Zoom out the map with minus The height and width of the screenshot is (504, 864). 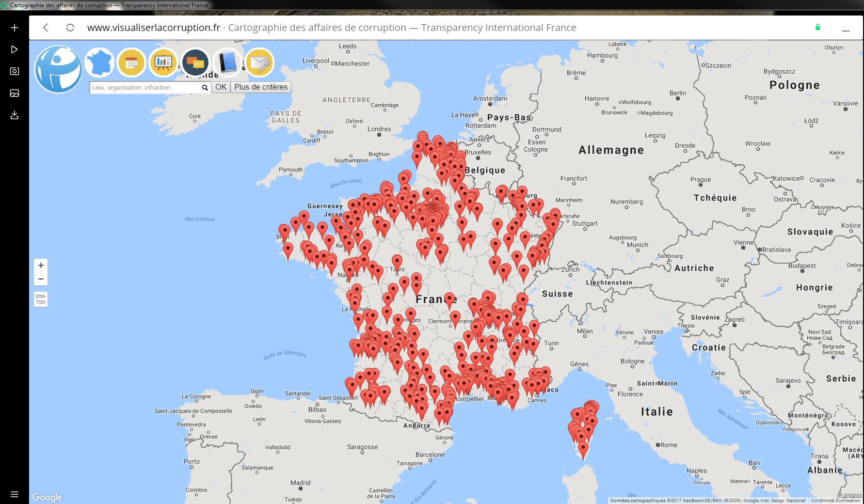(41, 279)
